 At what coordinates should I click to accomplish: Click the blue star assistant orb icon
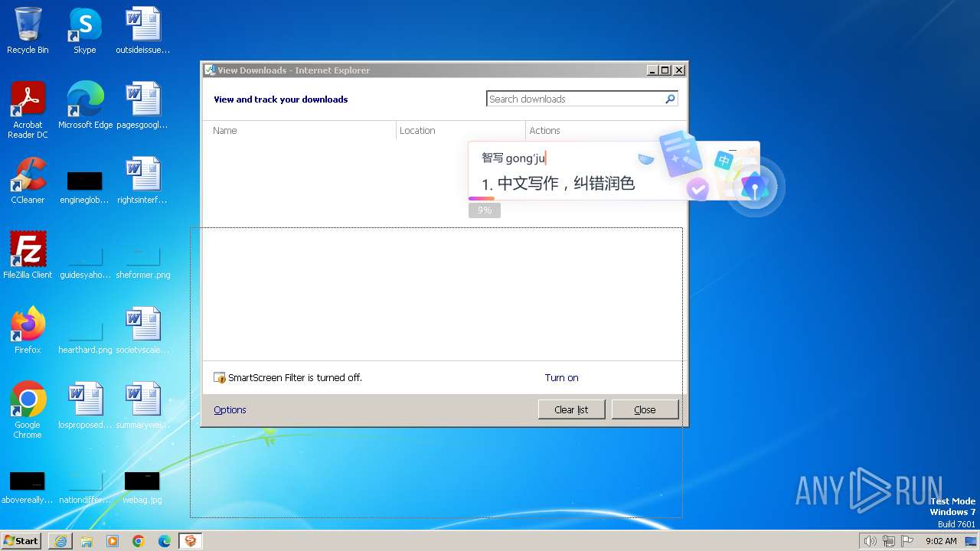point(755,186)
